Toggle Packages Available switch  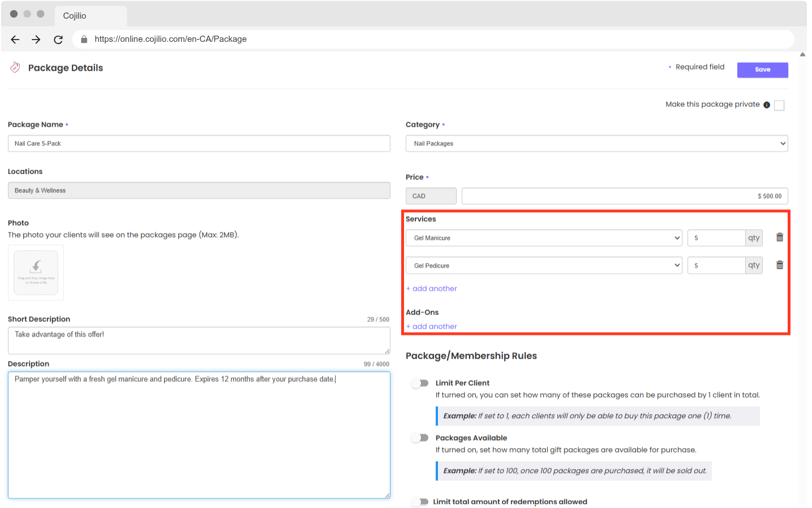coord(420,438)
